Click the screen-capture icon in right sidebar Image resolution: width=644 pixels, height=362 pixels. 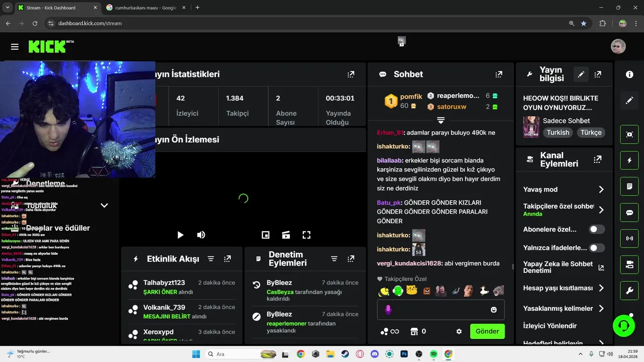pyautogui.click(x=629, y=134)
